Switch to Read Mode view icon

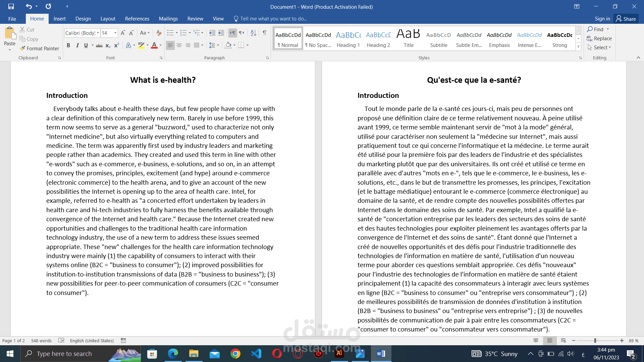point(536,341)
